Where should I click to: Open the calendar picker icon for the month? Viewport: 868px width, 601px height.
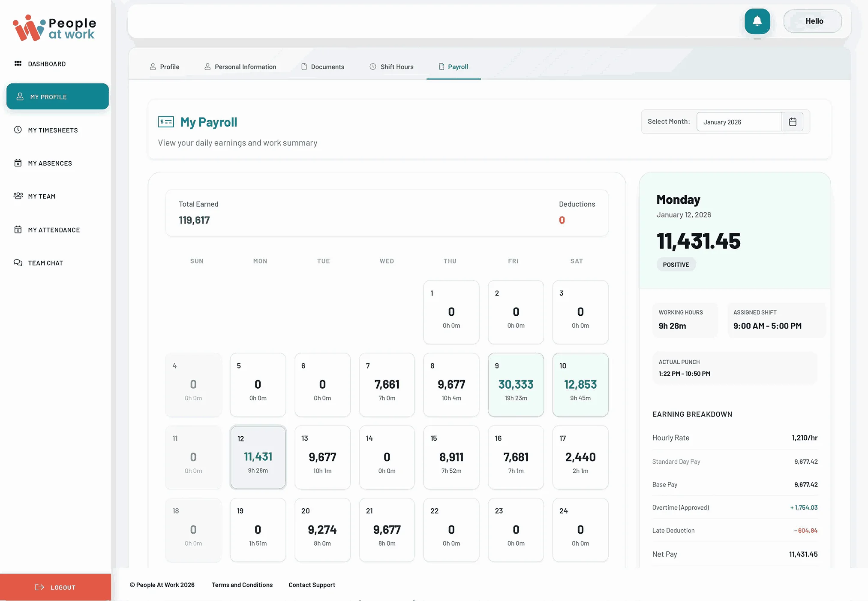pos(793,122)
